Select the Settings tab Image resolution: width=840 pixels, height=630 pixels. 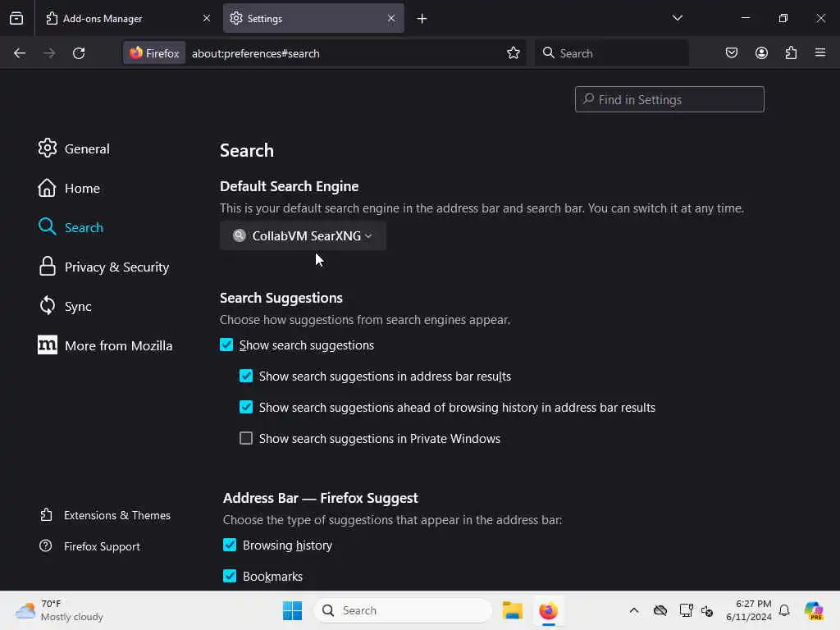(313, 18)
